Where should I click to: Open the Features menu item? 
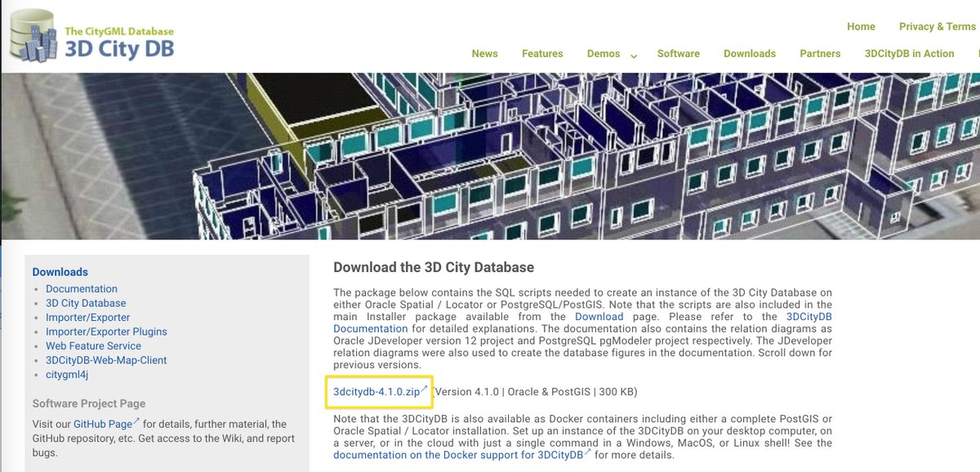tap(542, 53)
